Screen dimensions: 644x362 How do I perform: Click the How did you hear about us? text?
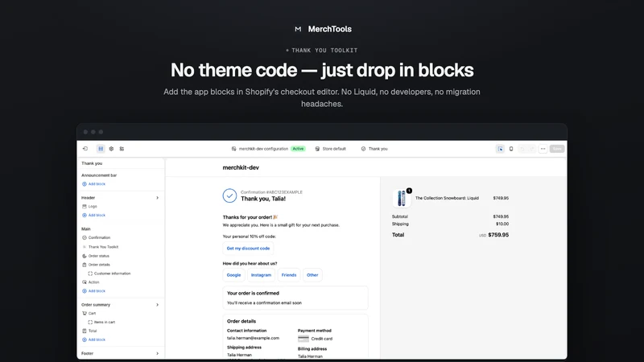pyautogui.click(x=250, y=264)
